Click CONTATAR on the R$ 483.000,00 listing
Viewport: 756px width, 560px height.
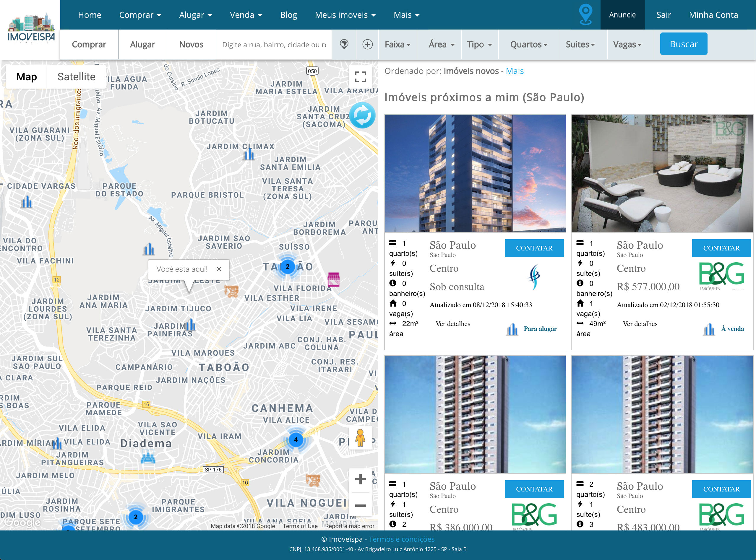point(721,489)
